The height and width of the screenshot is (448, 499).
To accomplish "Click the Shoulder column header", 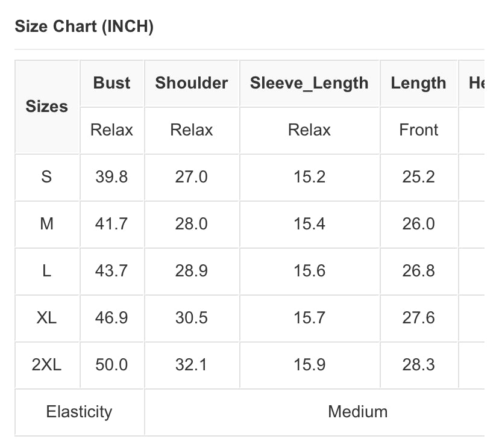I will 192,83.
